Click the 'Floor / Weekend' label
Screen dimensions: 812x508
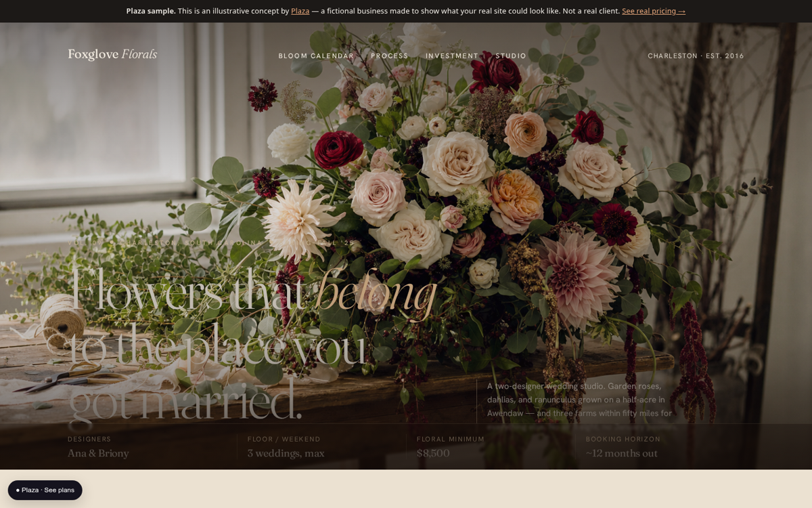point(284,440)
